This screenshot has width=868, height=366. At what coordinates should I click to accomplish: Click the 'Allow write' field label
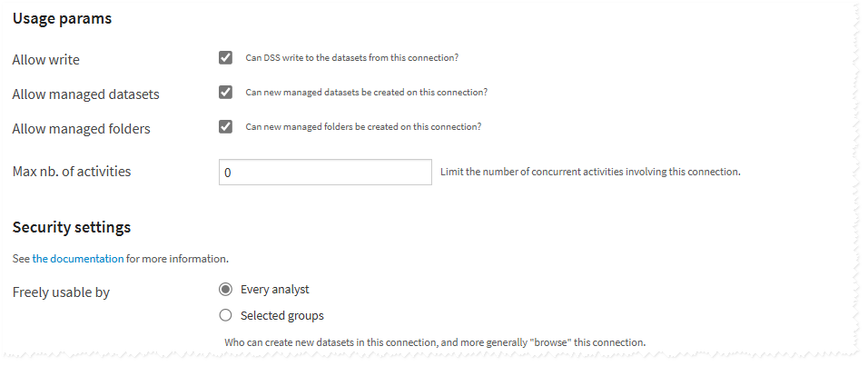coord(45,60)
